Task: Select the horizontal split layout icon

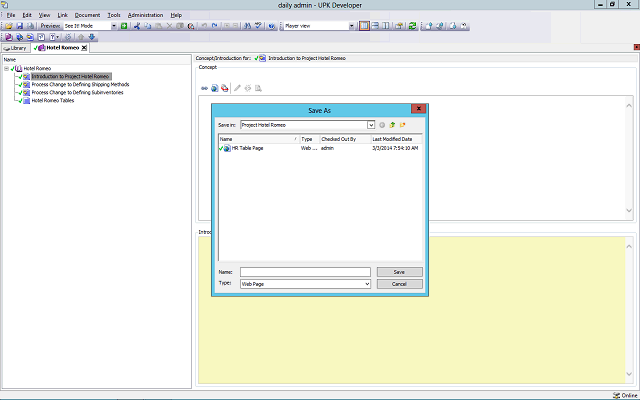Action: click(x=375, y=26)
